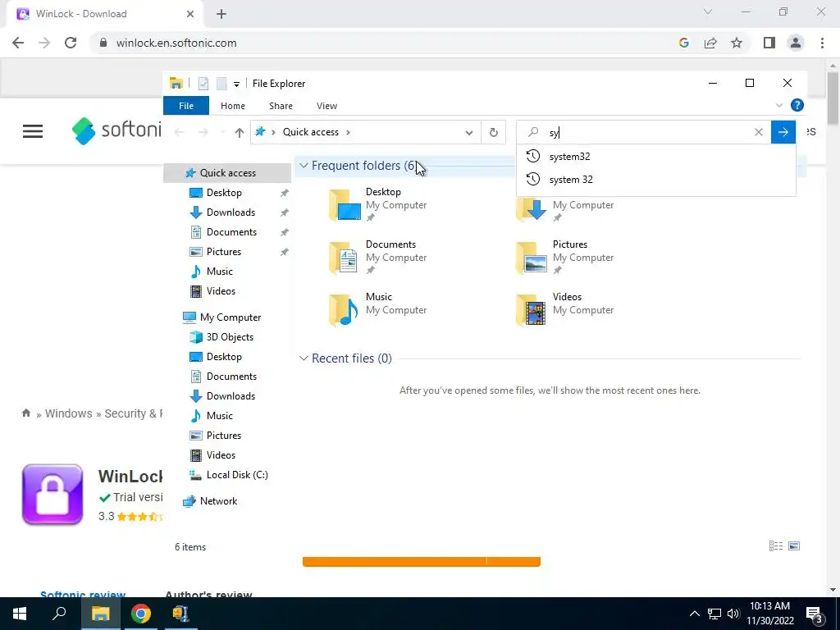
Task: Select the Pictures frequent folder icon
Action: [532, 257]
